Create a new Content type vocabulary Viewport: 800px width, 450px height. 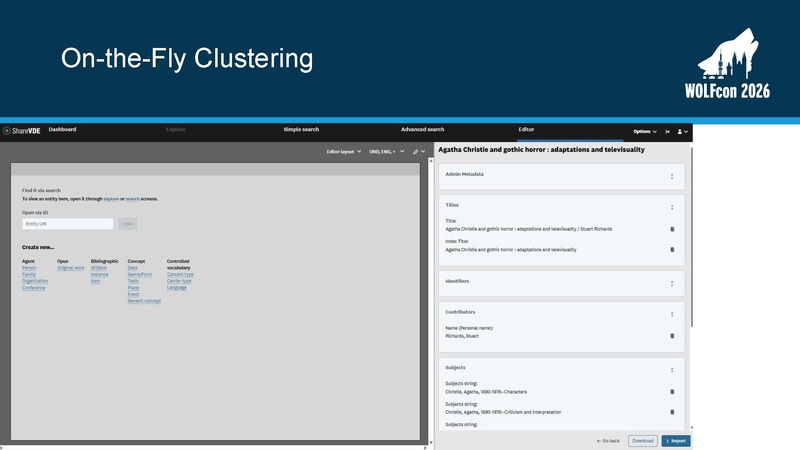tap(180, 274)
